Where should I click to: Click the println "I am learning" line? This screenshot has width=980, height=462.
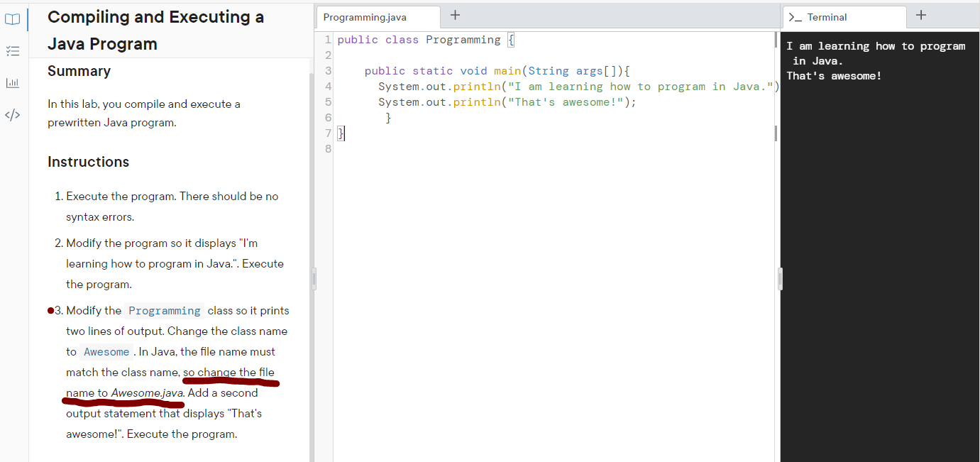click(578, 87)
